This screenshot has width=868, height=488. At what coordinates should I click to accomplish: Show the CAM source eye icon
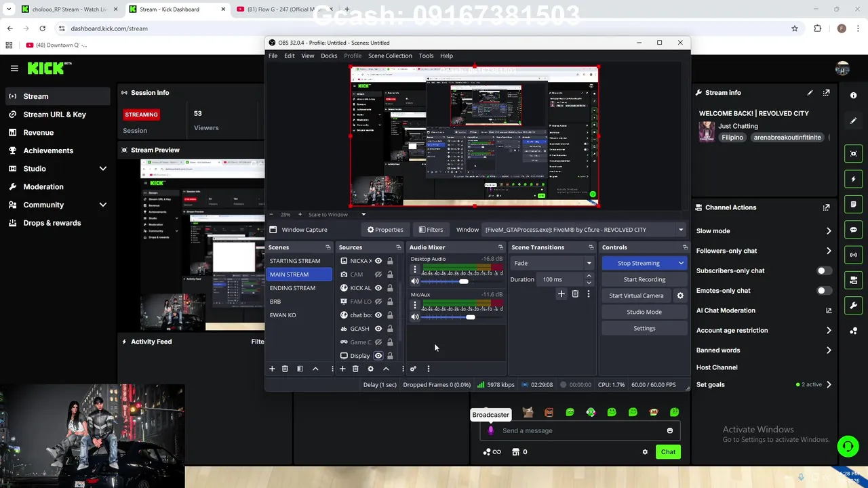point(378,274)
